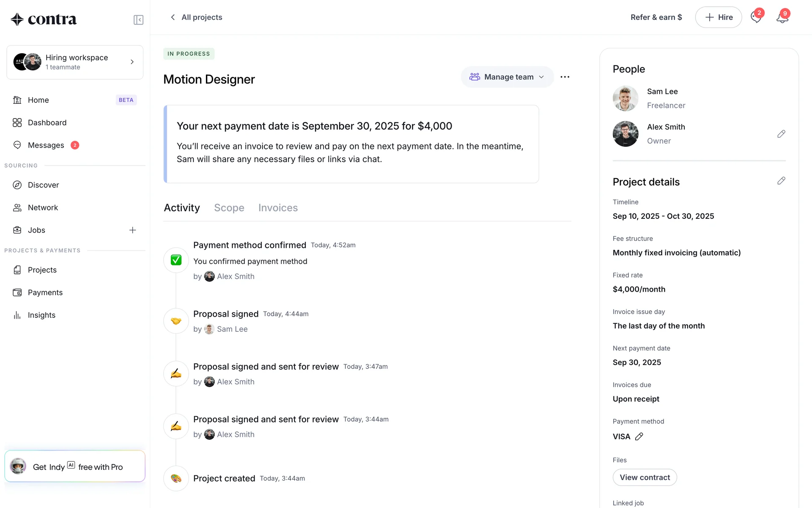Viewport: 812px width, 508px height.
Task: Click the View contract button
Action: coord(645,478)
